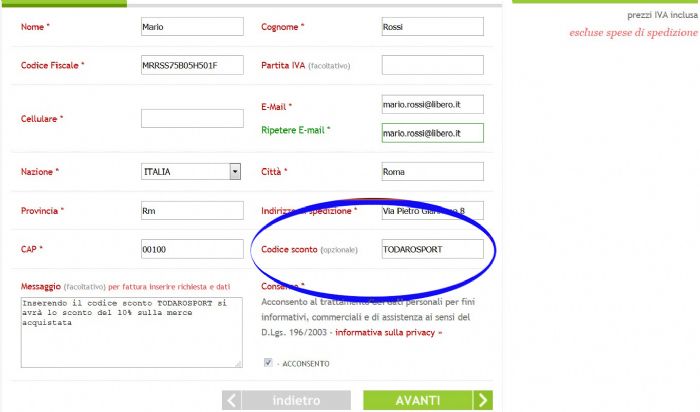Focus the Ripetere E-mail field

pos(432,133)
